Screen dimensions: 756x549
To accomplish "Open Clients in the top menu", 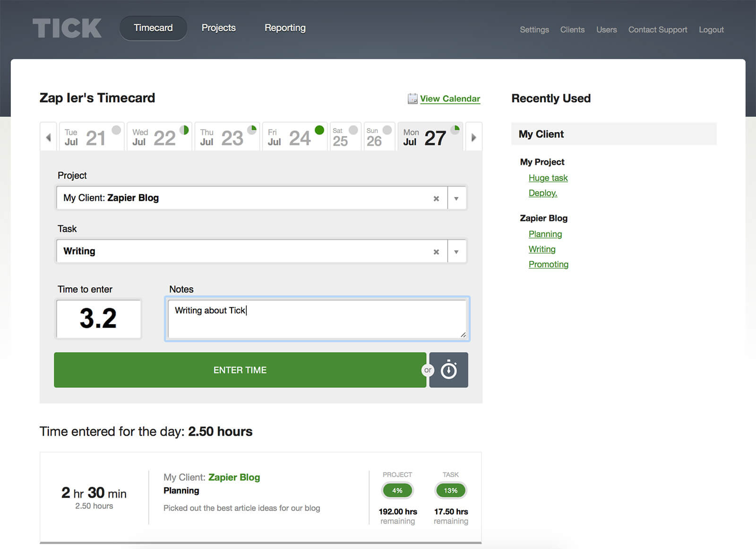I will pyautogui.click(x=572, y=30).
